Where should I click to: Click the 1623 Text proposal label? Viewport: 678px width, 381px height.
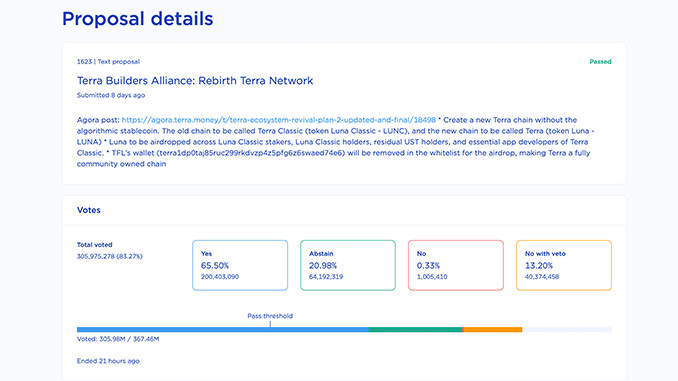108,61
